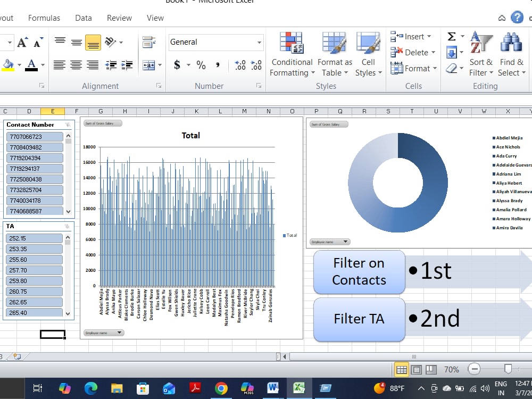
Task: Open the Review tab
Action: tap(119, 18)
